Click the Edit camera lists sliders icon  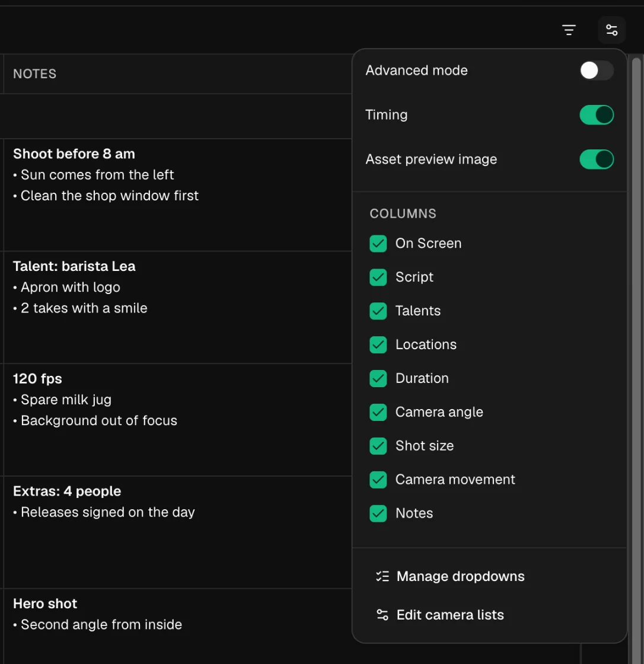(382, 615)
